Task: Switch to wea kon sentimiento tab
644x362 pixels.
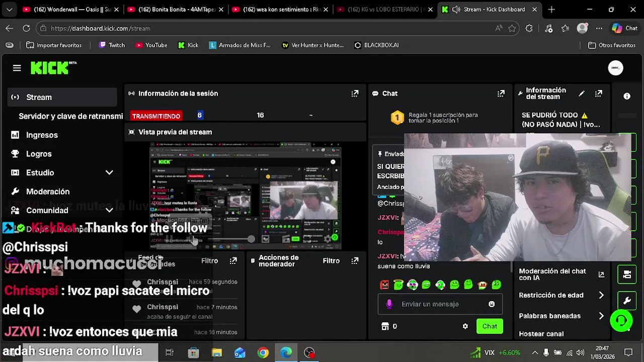Action: click(x=280, y=10)
